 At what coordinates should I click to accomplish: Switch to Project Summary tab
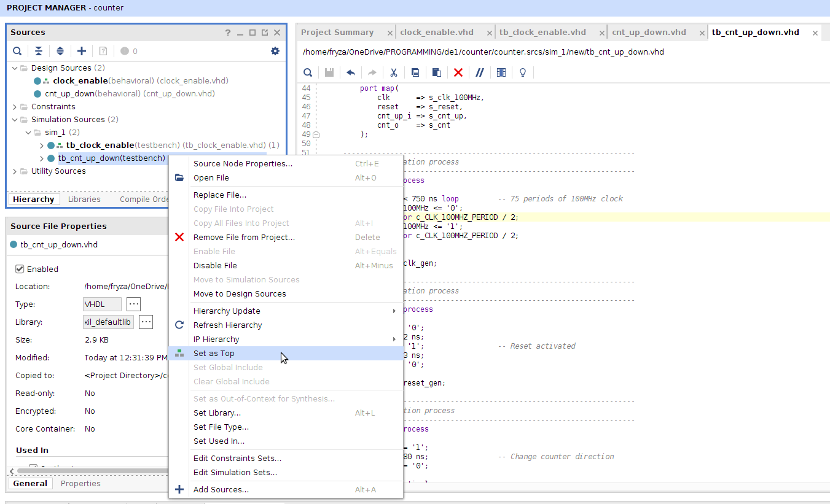coord(337,32)
